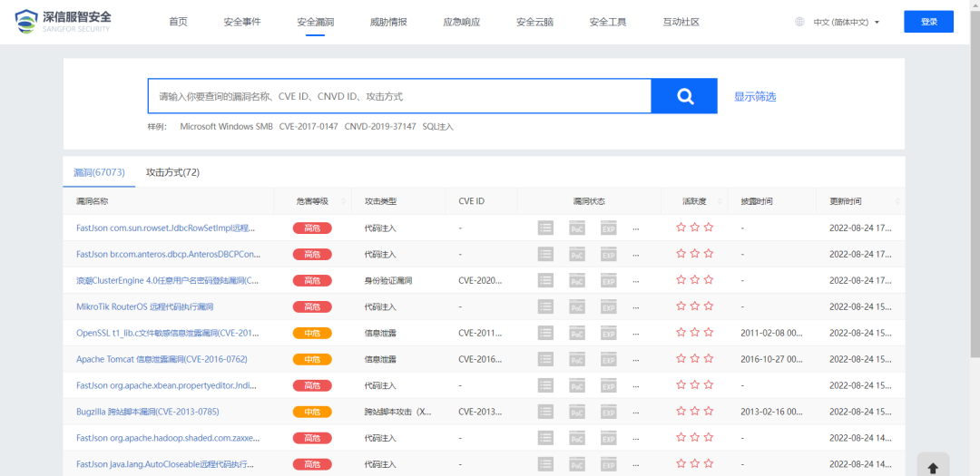Click EXP icon in AnterosDBCPConfig row

pos(608,254)
